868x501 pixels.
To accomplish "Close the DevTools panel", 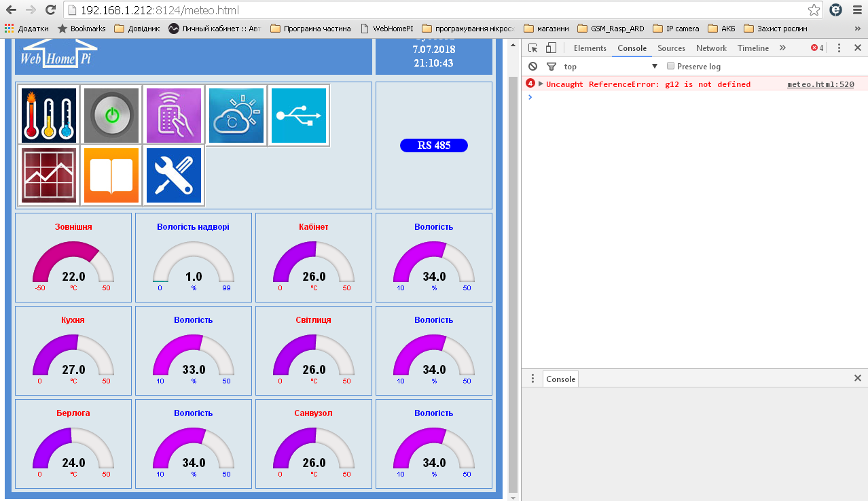I will 858,48.
